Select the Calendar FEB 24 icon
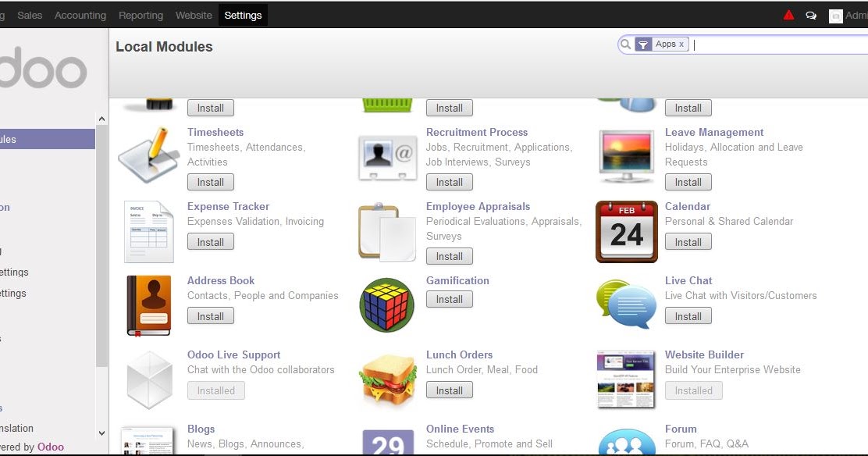 point(627,232)
